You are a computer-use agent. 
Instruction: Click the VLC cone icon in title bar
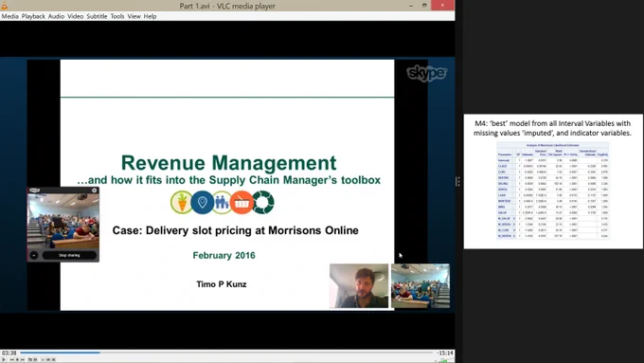coord(4,6)
